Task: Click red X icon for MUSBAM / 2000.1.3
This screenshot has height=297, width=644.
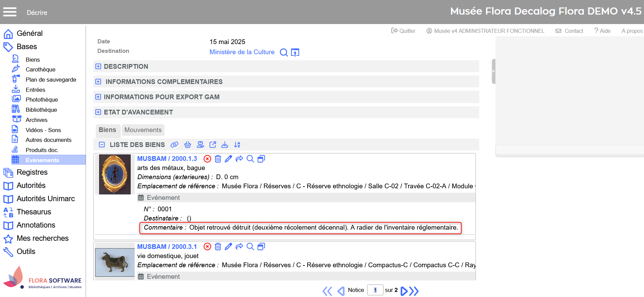Action: coord(207,159)
